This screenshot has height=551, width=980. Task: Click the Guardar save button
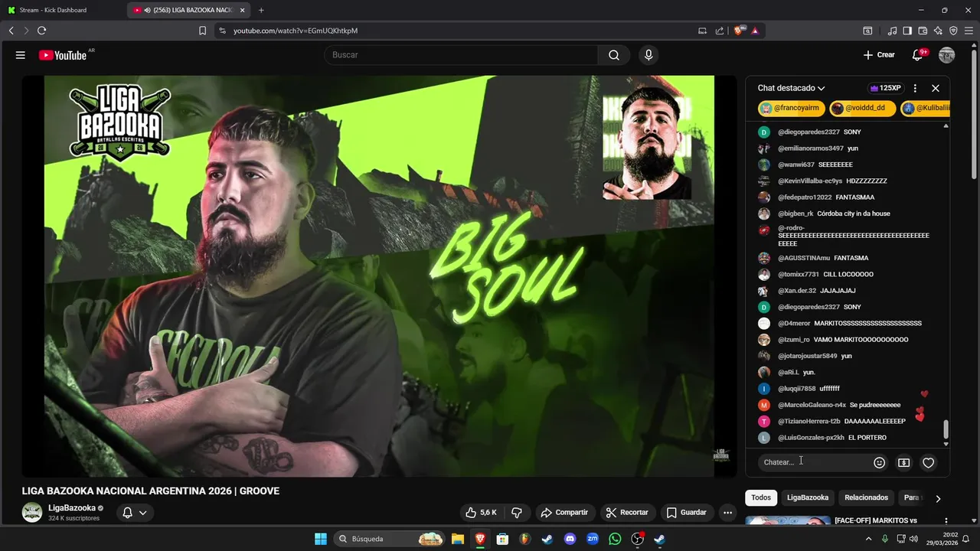(x=687, y=513)
